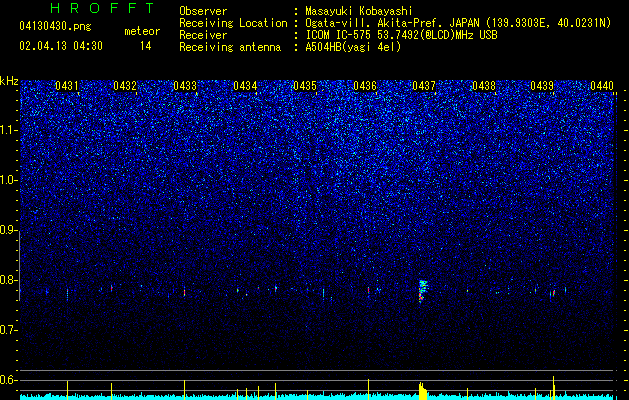Click the 0.6 frequency axis label
The height and width of the screenshot is (400, 629).
(8, 380)
